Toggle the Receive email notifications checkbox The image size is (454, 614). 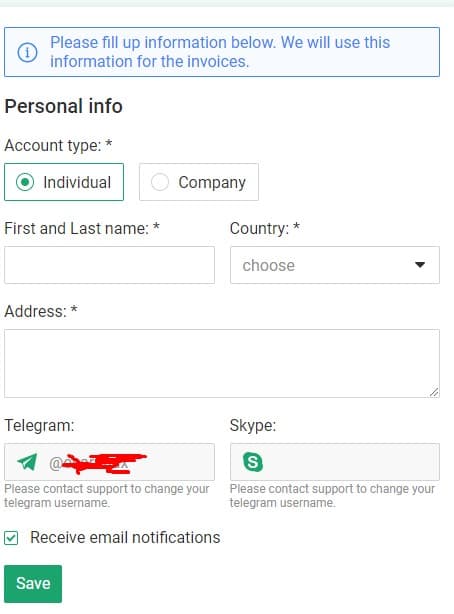coord(11,538)
